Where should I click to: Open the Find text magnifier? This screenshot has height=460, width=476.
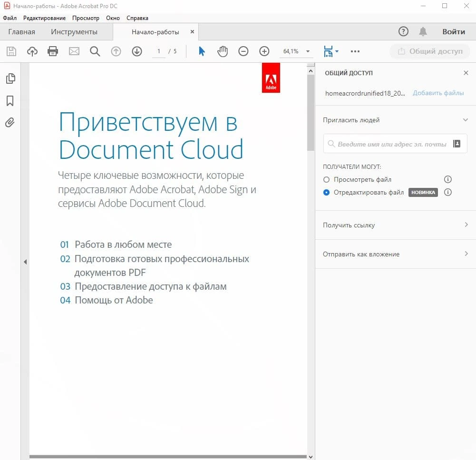click(95, 51)
